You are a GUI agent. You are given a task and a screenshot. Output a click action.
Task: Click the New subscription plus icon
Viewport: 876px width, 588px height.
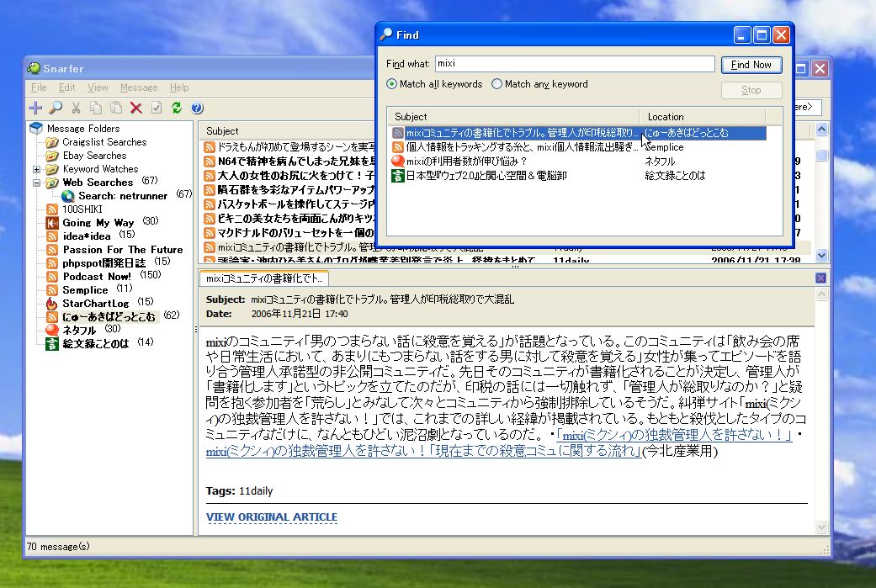tap(35, 108)
